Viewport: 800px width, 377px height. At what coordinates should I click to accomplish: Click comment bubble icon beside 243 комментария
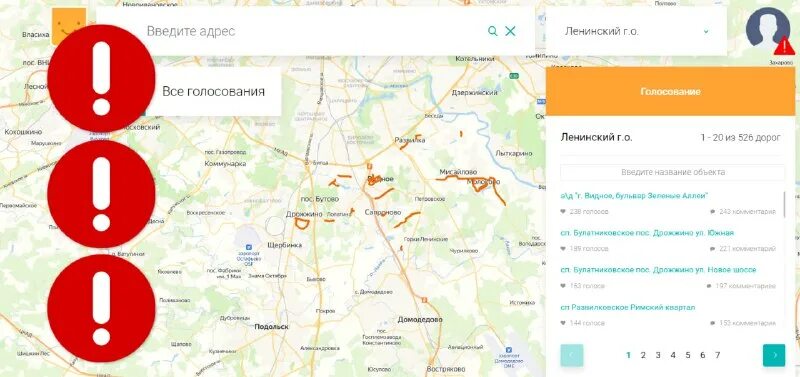coord(713,211)
